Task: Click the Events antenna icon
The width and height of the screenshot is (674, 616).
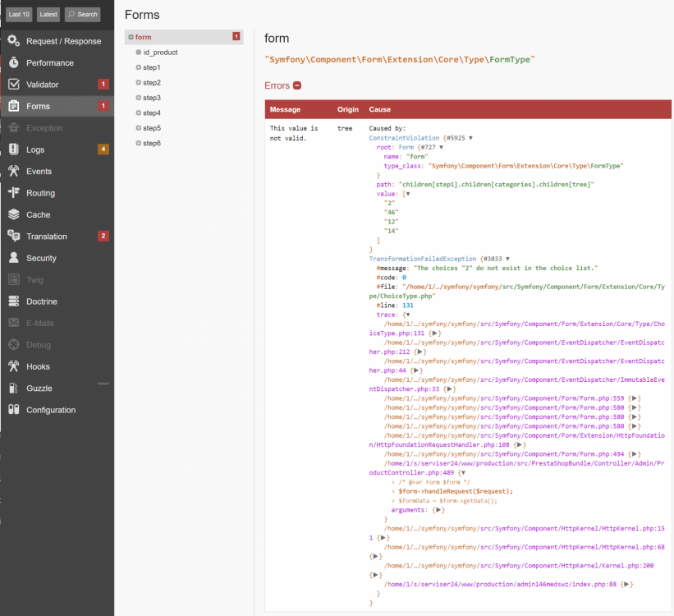Action: click(14, 171)
